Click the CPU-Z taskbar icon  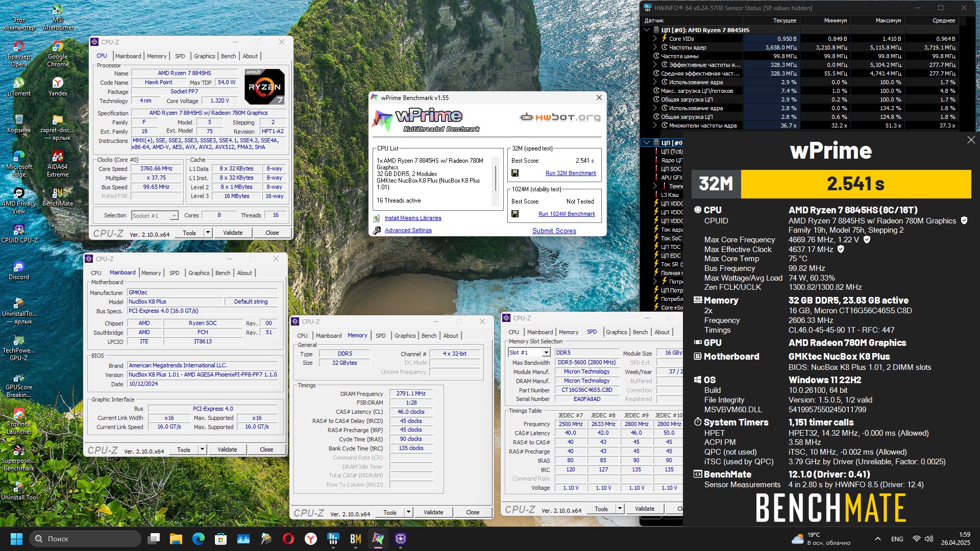coord(400,539)
